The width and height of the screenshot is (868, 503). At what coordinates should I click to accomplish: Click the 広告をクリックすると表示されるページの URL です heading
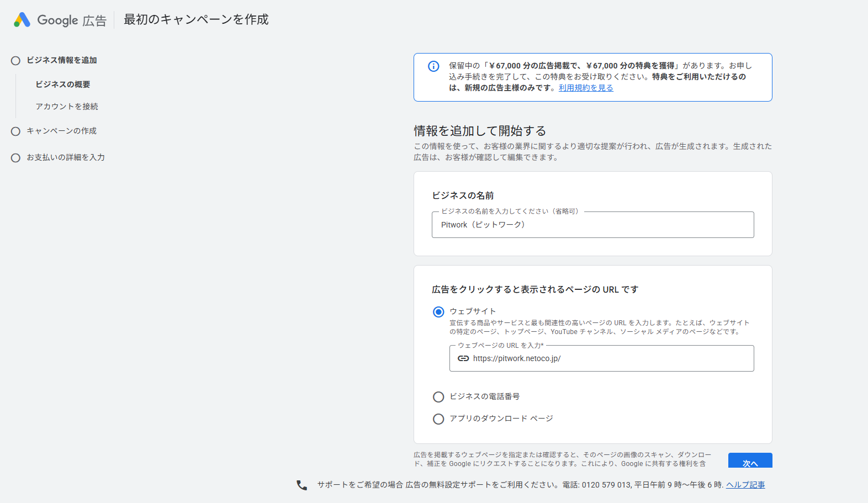pyautogui.click(x=535, y=289)
